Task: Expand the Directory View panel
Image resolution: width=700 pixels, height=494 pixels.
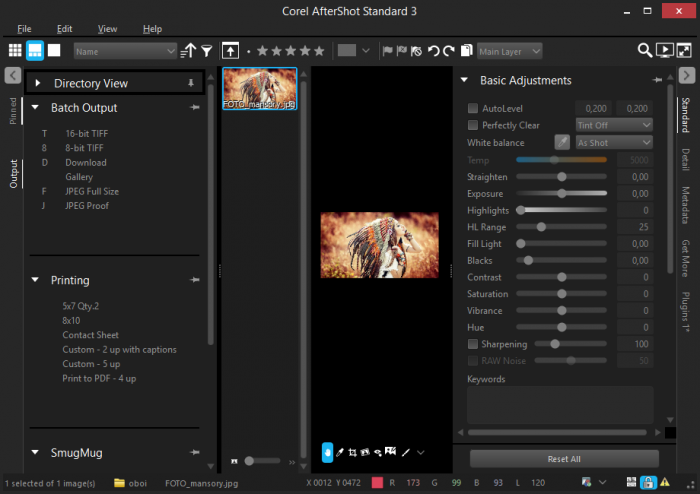Action: pos(38,83)
